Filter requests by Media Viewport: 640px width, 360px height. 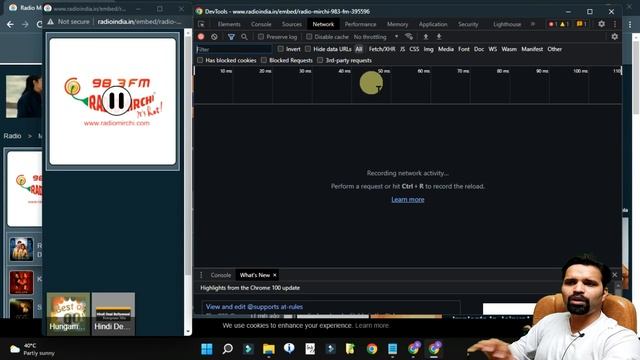pyautogui.click(x=446, y=49)
